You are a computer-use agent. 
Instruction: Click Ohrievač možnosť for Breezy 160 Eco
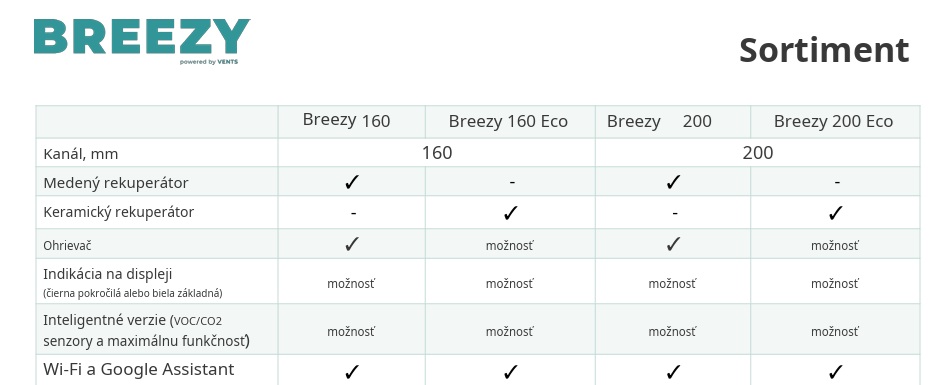(510, 245)
